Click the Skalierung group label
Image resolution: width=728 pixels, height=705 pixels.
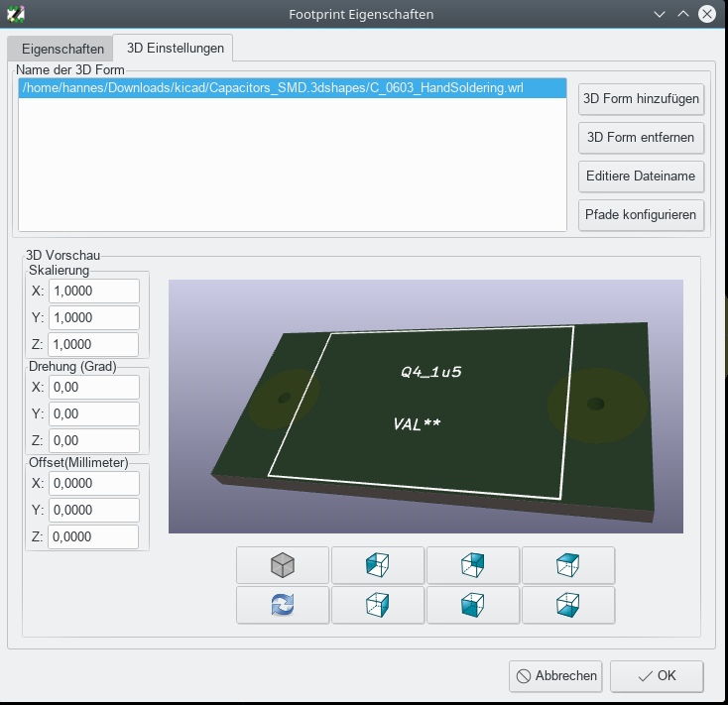[x=59, y=270]
